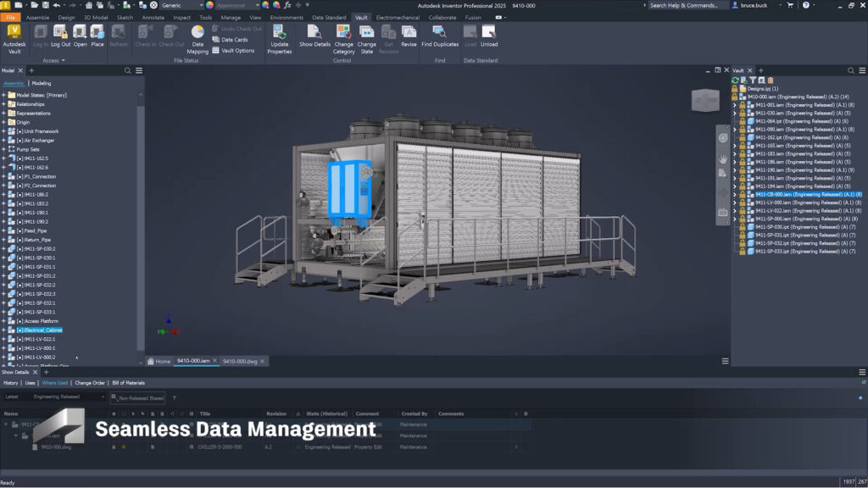
Task: Click the appearance color wheel swatch
Action: [x=209, y=5]
